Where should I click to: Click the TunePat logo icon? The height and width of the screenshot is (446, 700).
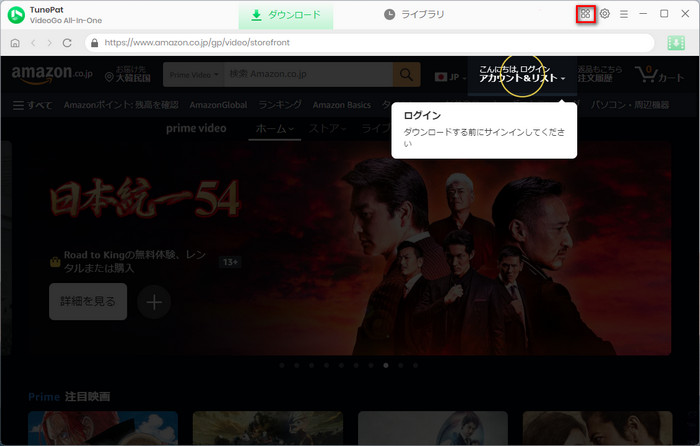16,15
